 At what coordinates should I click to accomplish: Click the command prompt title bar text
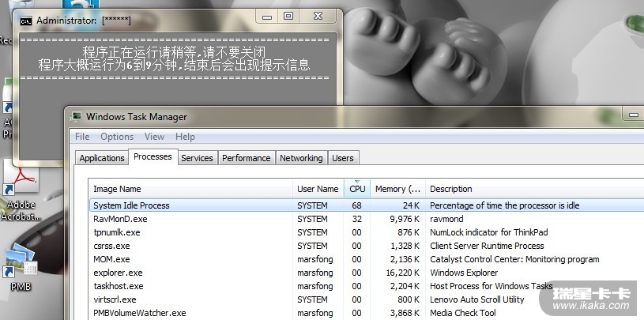[84, 21]
